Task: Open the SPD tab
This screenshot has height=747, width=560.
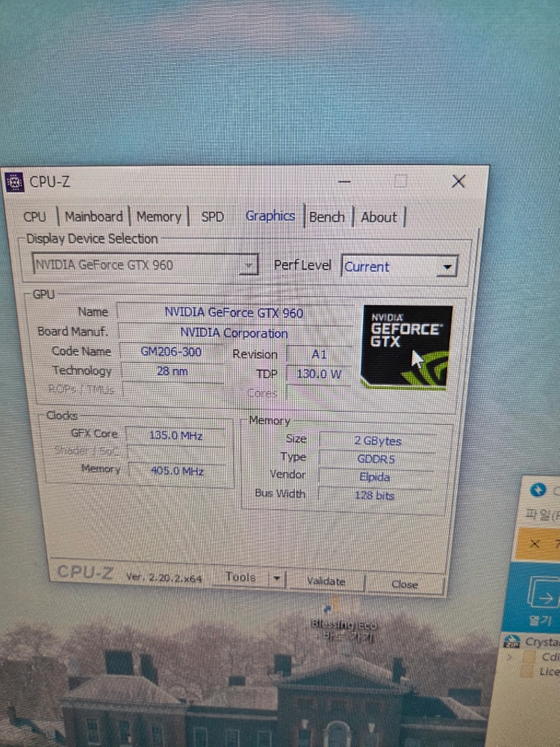Action: [x=212, y=217]
